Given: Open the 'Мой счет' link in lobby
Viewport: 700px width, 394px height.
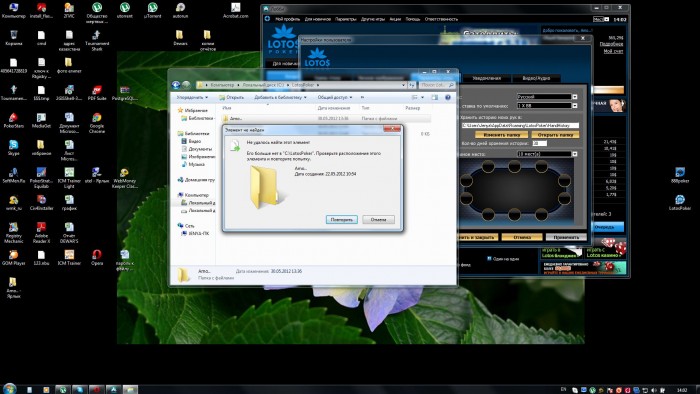Looking at the screenshot, I should (x=613, y=51).
